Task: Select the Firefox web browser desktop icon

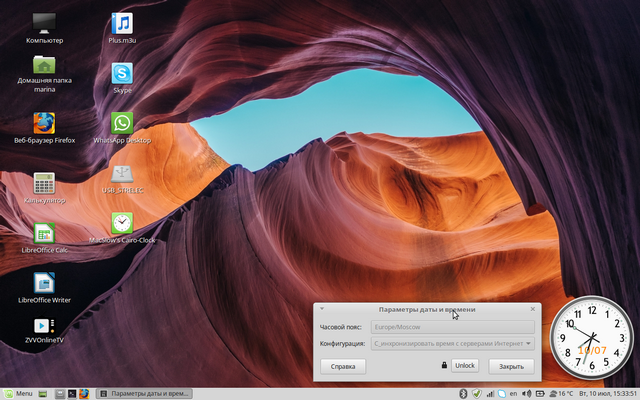Action: pos(44,123)
